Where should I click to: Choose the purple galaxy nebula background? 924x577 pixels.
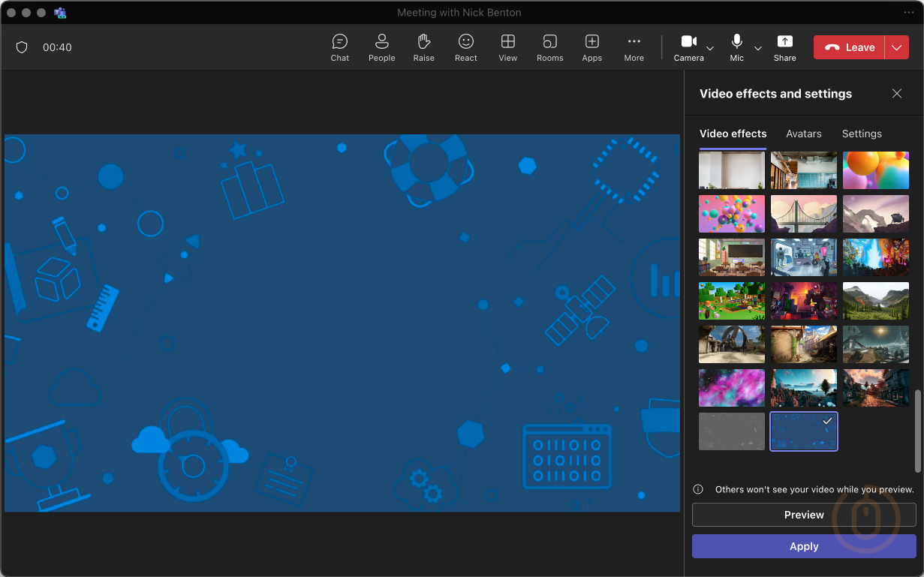(x=732, y=387)
